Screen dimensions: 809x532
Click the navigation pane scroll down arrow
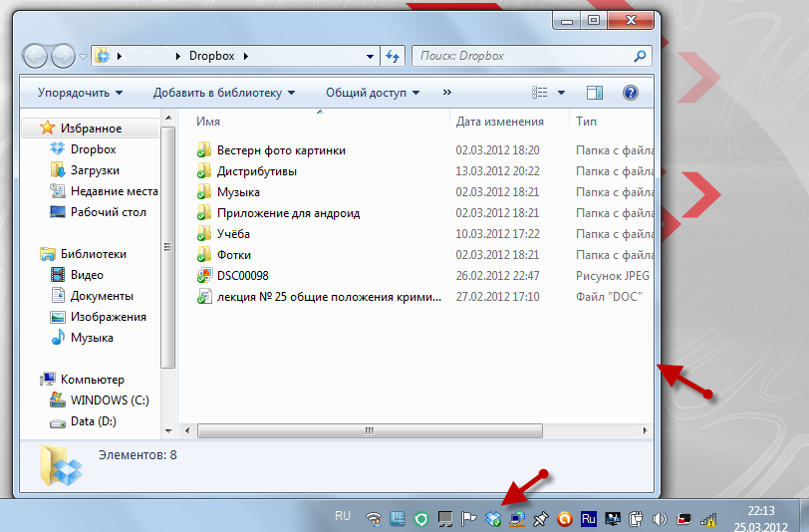click(168, 430)
